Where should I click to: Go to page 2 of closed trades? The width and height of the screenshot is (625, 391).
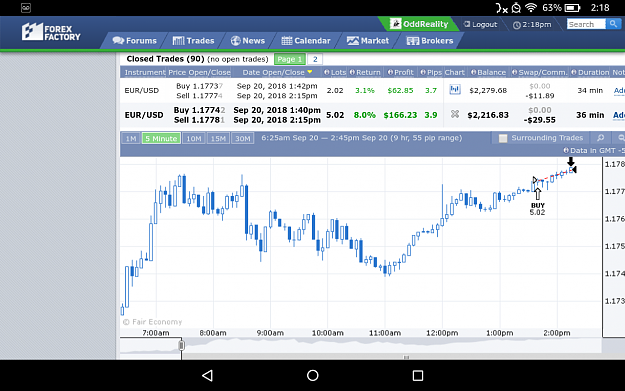point(315,59)
